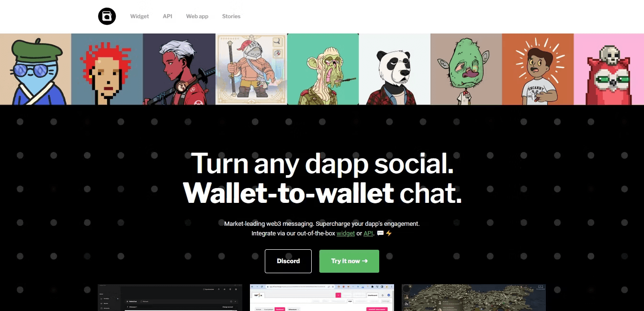Select the armored knight card image
Screen dimensions: 644x311
point(251,69)
